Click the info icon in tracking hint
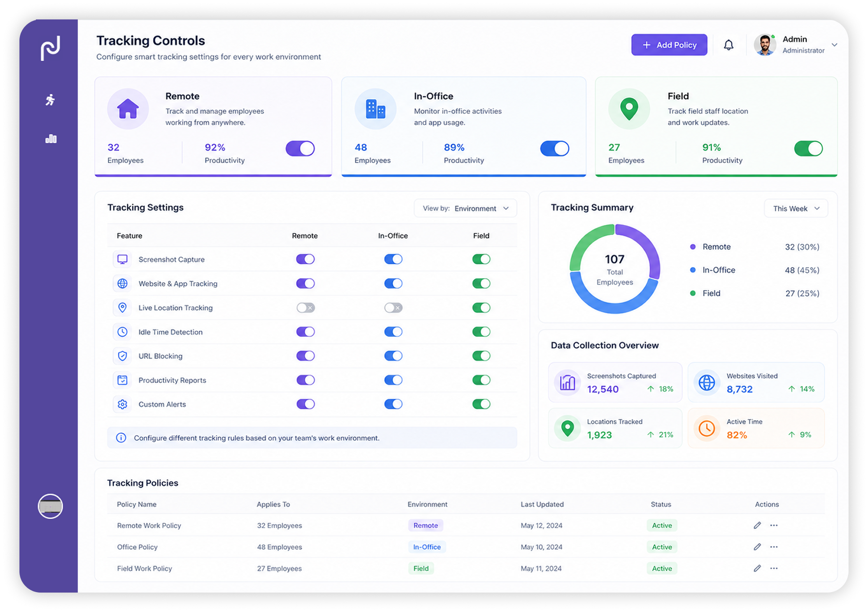The height and width of the screenshot is (612, 868). pos(121,438)
